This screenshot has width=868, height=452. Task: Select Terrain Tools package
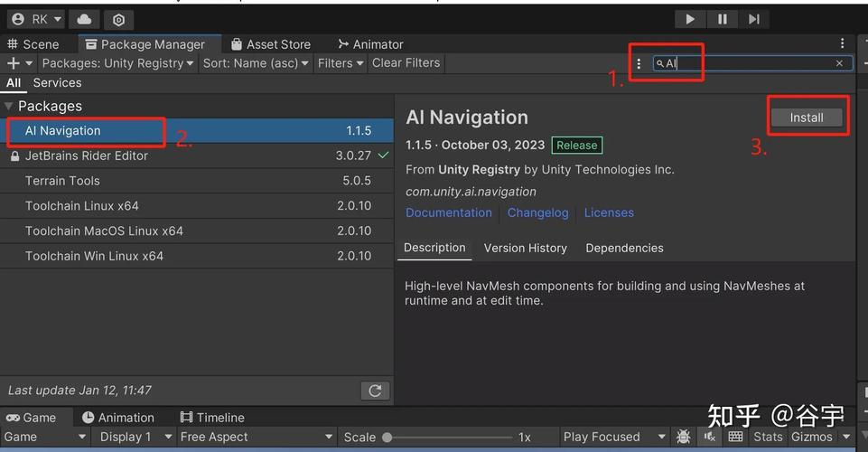pyautogui.click(x=197, y=181)
